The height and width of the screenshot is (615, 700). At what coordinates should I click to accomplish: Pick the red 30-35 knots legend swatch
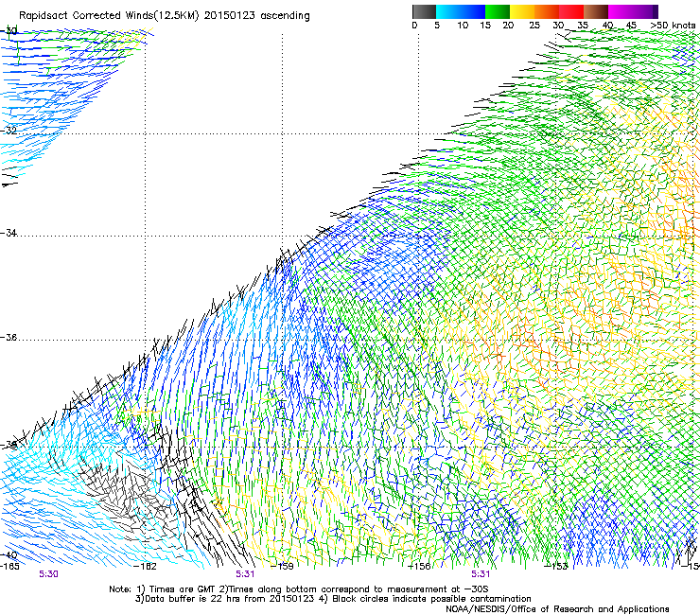[571, 11]
